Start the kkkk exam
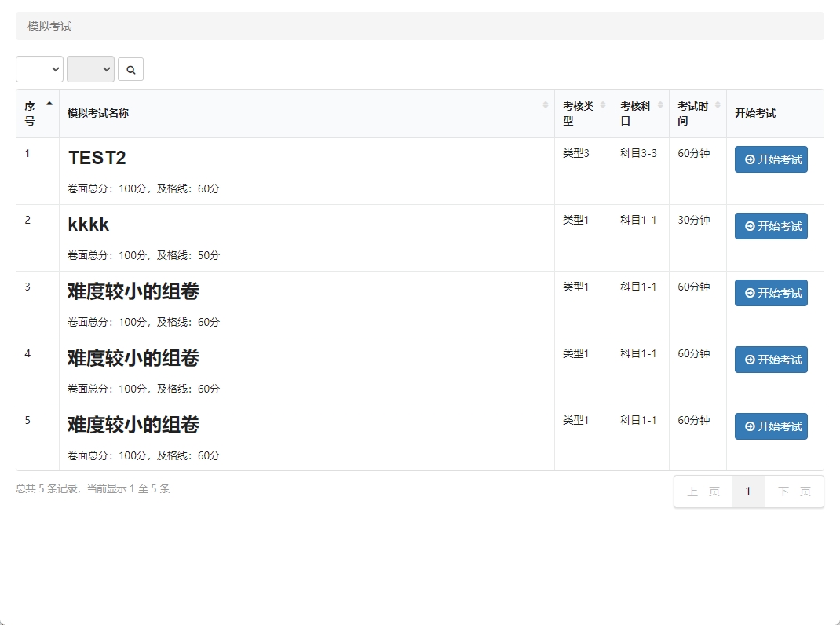This screenshot has height=625, width=840. click(x=771, y=226)
